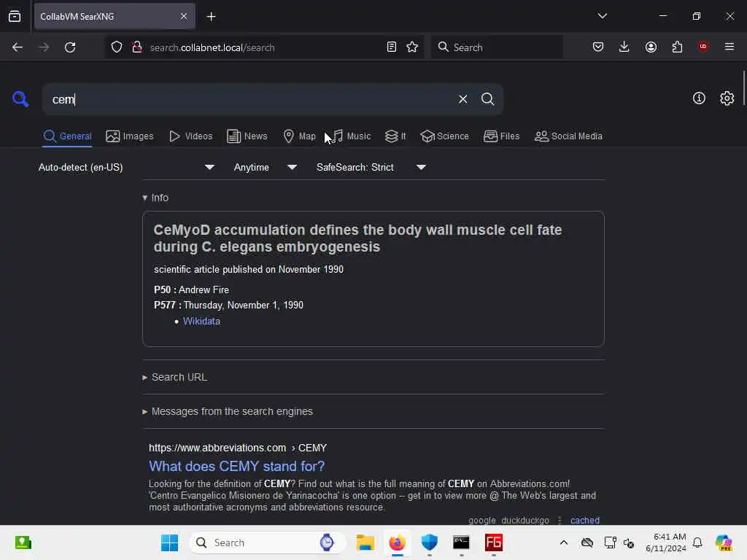Image resolution: width=747 pixels, height=560 pixels.
Task: Expand the Search URL section
Action: [x=175, y=377]
